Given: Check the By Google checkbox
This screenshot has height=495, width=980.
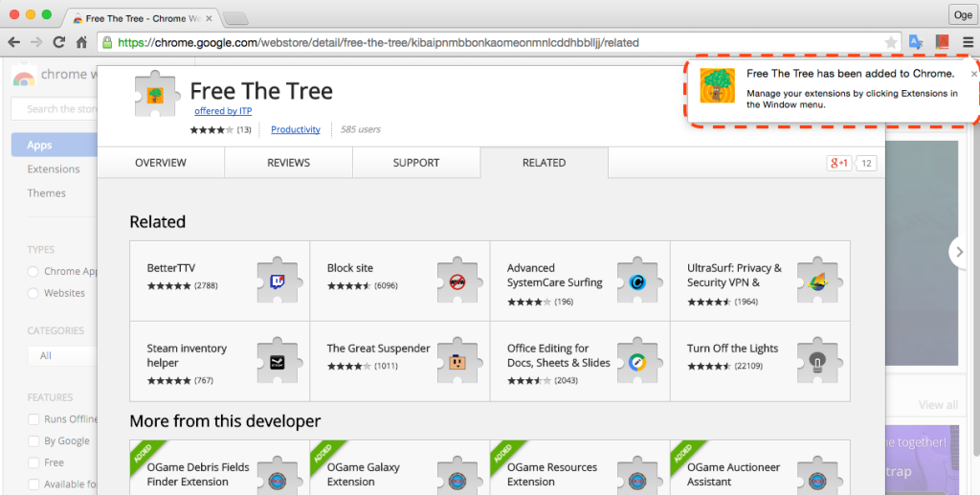Looking at the screenshot, I should coord(33,440).
